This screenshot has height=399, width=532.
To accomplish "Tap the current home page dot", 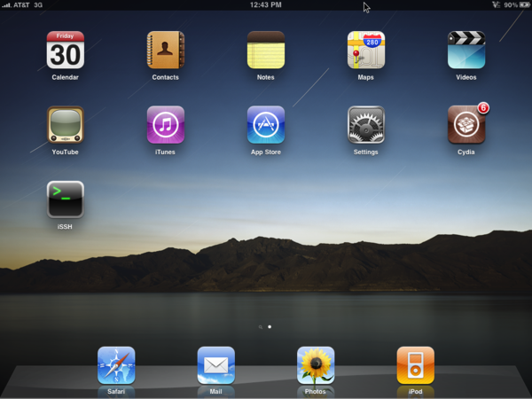I will click(x=270, y=326).
